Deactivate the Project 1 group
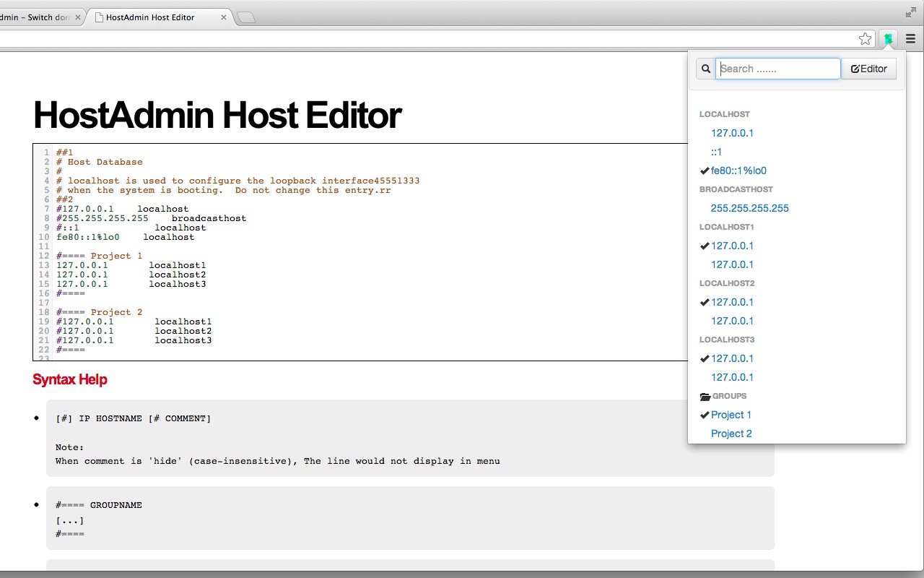 click(731, 415)
